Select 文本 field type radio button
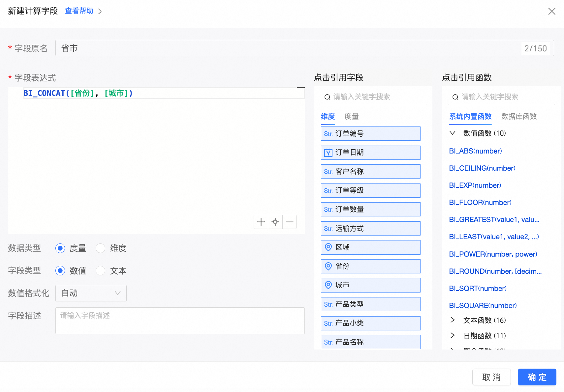This screenshot has width=564, height=392. pos(100,271)
